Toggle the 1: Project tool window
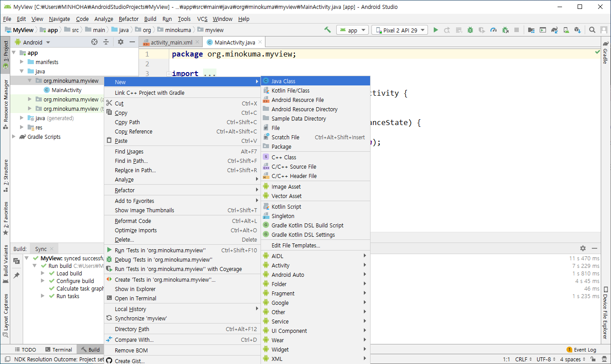Viewport: 611px width, 364px height. [5, 54]
